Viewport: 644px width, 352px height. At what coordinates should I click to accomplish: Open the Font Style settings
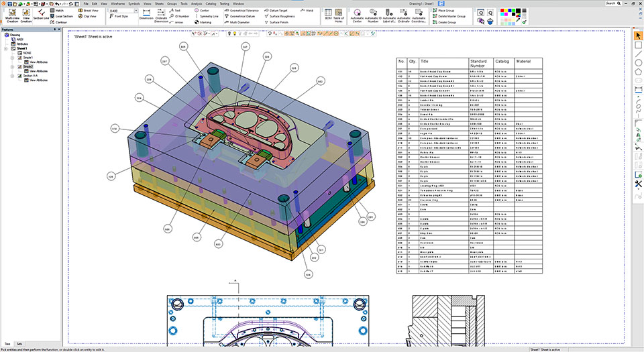(x=119, y=16)
